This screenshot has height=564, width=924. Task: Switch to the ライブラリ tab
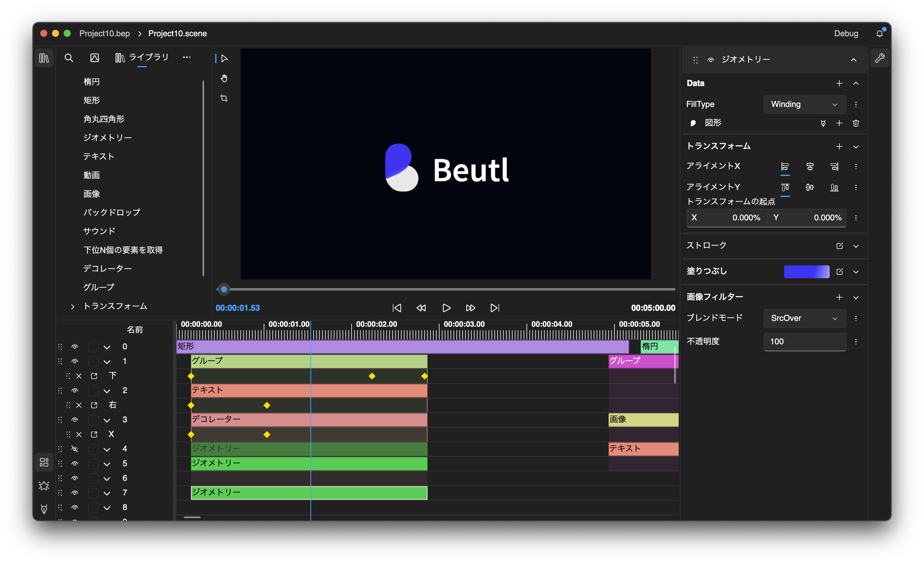tap(142, 57)
